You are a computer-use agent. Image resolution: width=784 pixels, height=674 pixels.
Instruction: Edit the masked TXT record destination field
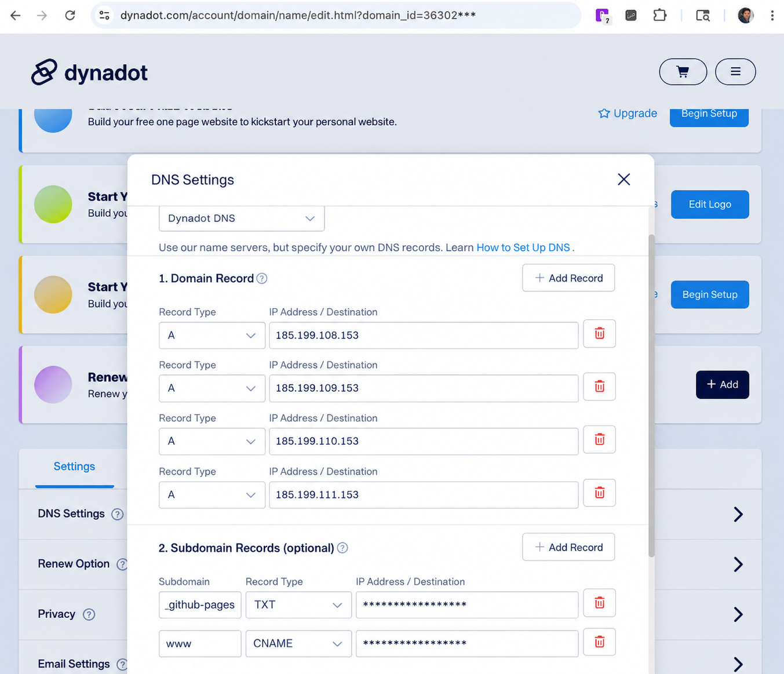click(467, 605)
